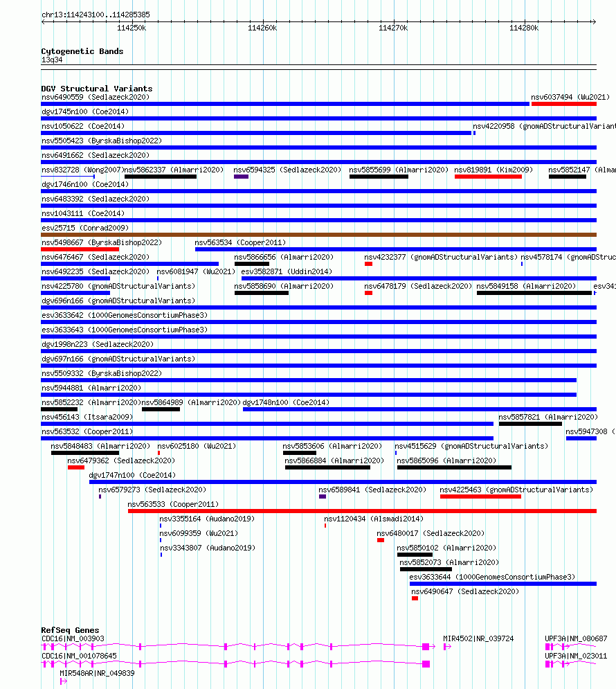Viewport: 616px width, 689px height.
Task: Select the nsv5866884 (Almarri2020) black bar
Action: click(327, 467)
